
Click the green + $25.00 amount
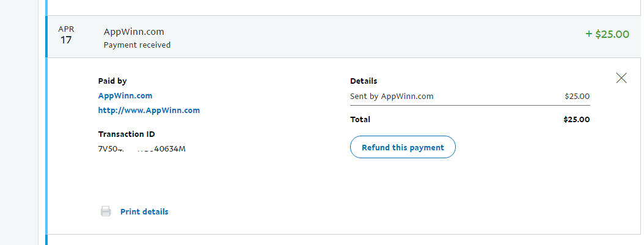pos(607,34)
